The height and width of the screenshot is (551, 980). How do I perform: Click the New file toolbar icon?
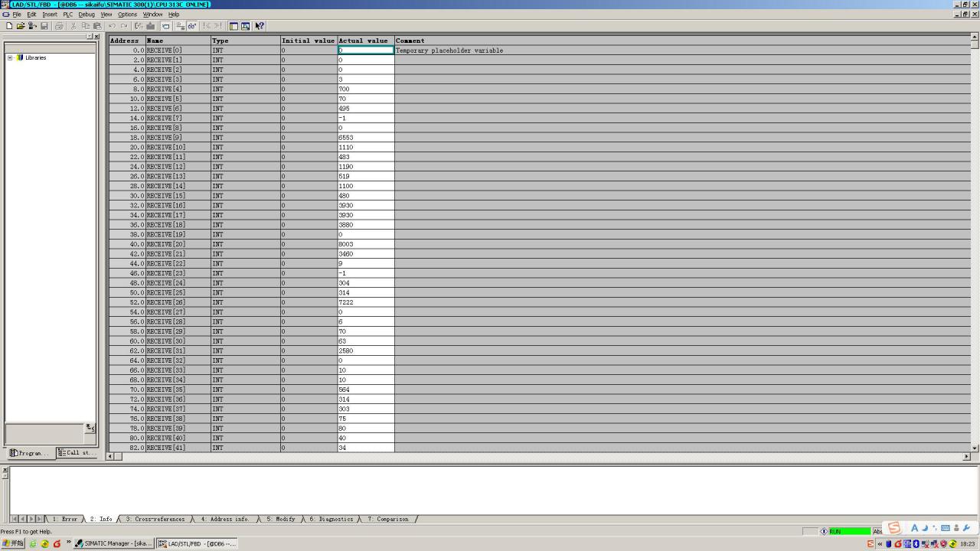coord(9,26)
